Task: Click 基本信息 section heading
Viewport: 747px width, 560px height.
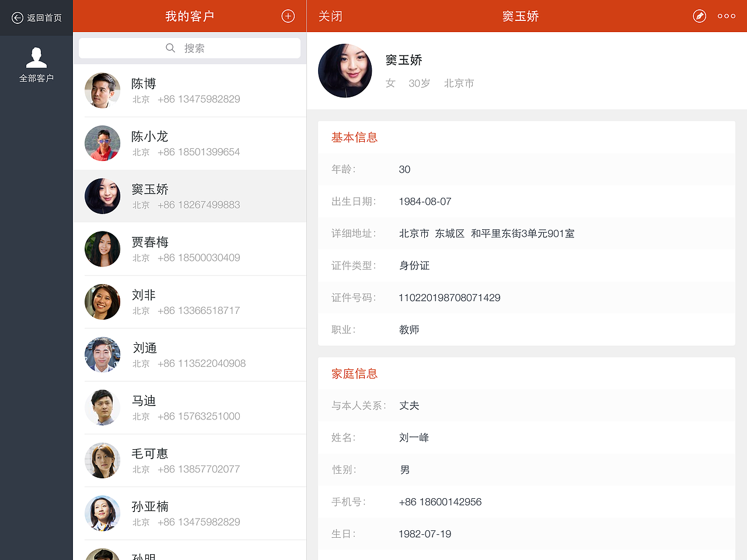Action: click(x=354, y=138)
